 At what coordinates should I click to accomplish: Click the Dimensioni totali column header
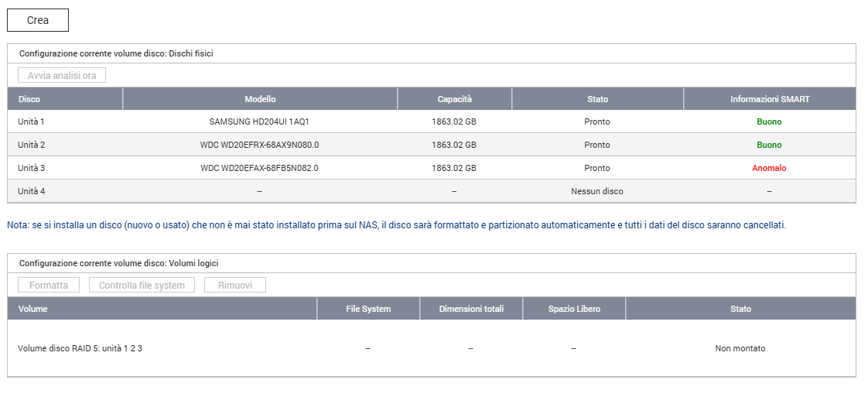470,309
